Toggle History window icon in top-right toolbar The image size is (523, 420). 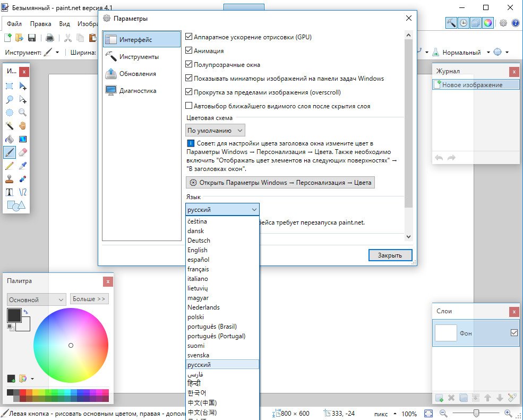pyautogui.click(x=464, y=23)
